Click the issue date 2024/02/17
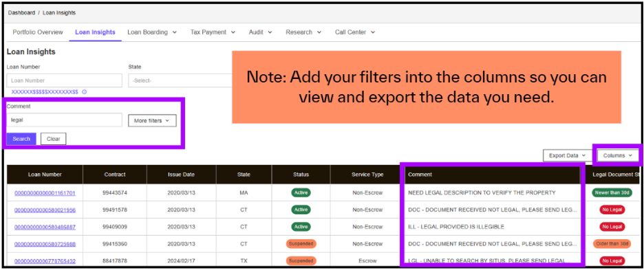 pos(181,261)
